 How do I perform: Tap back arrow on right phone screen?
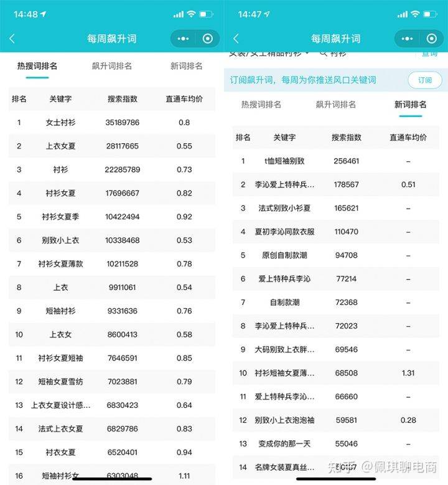236,39
